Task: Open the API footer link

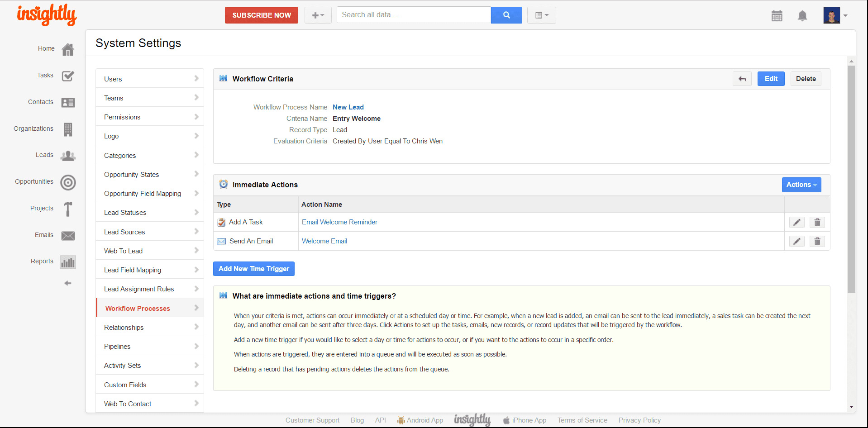Action: [380, 420]
